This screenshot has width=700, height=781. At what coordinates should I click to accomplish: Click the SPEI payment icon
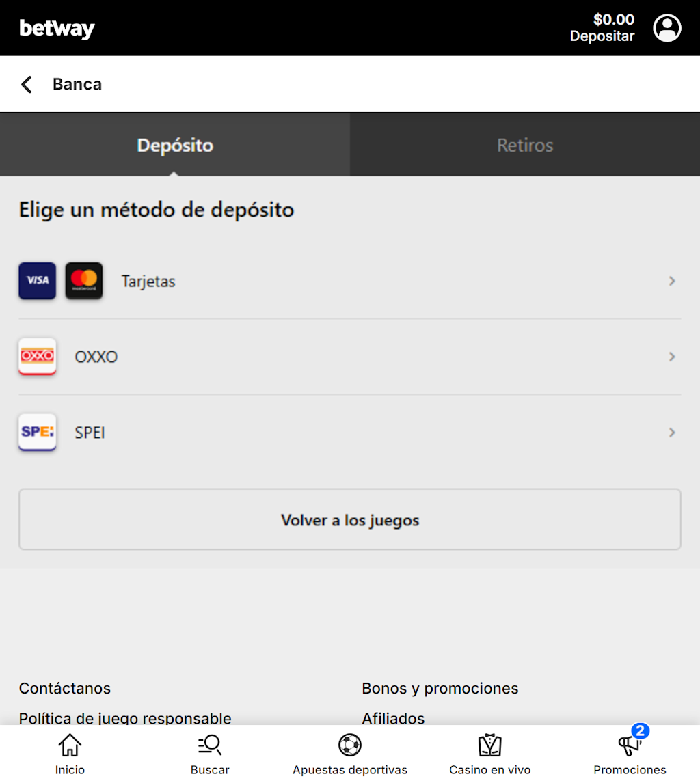tap(37, 433)
